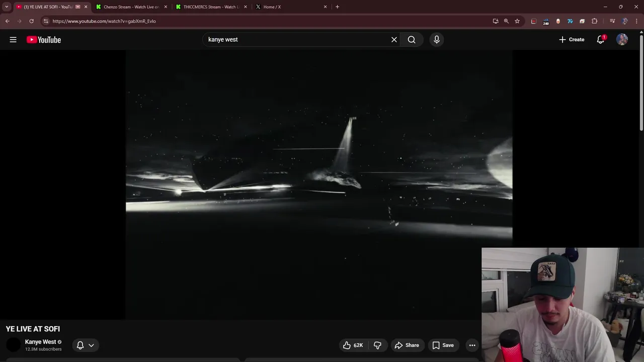Image resolution: width=644 pixels, height=362 pixels.
Task: Open the zoom magnifier in address bar
Action: (506, 21)
